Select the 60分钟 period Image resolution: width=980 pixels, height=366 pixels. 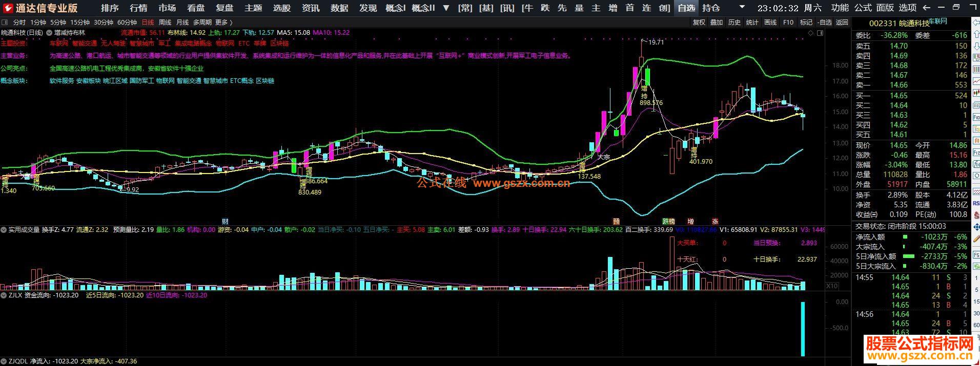pyautogui.click(x=127, y=23)
